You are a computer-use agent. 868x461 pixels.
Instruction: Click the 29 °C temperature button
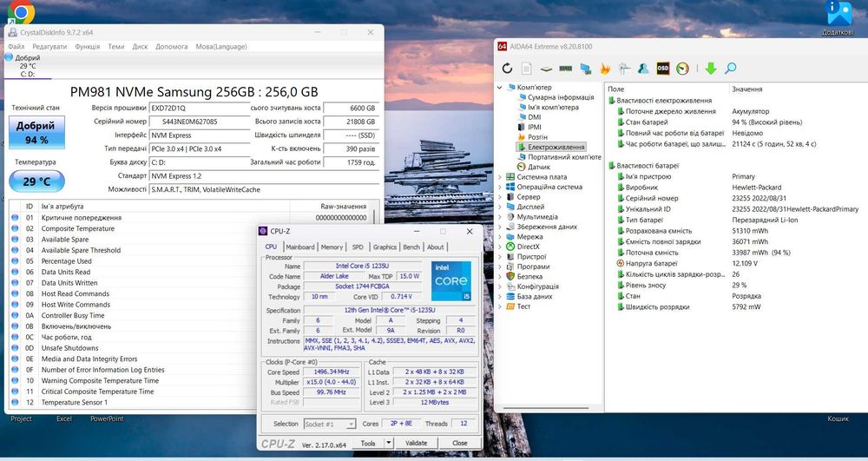tap(36, 181)
